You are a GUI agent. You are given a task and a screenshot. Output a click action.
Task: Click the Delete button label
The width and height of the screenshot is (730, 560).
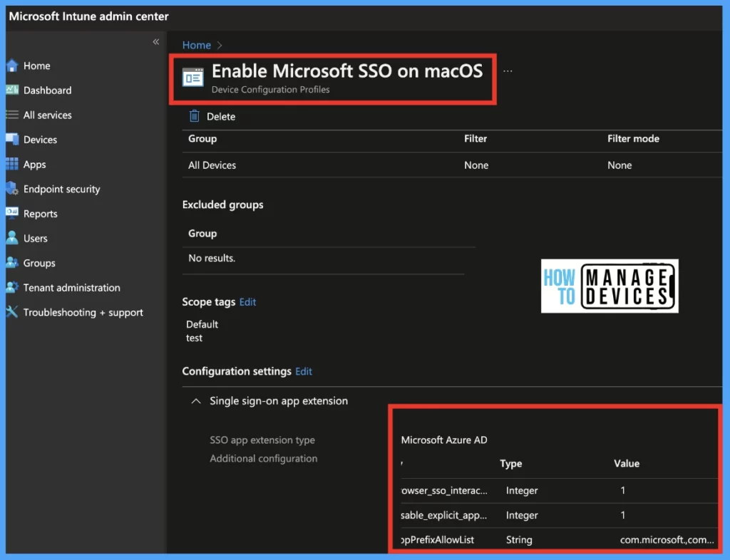coord(221,116)
